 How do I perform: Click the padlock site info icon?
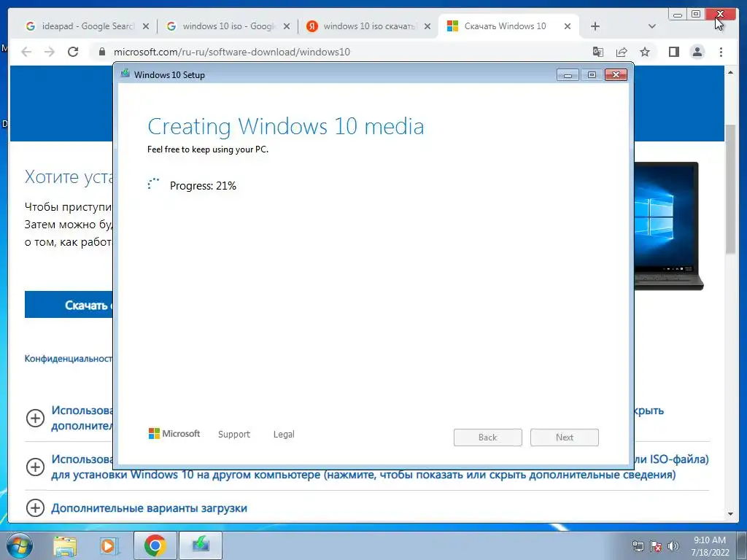(102, 52)
